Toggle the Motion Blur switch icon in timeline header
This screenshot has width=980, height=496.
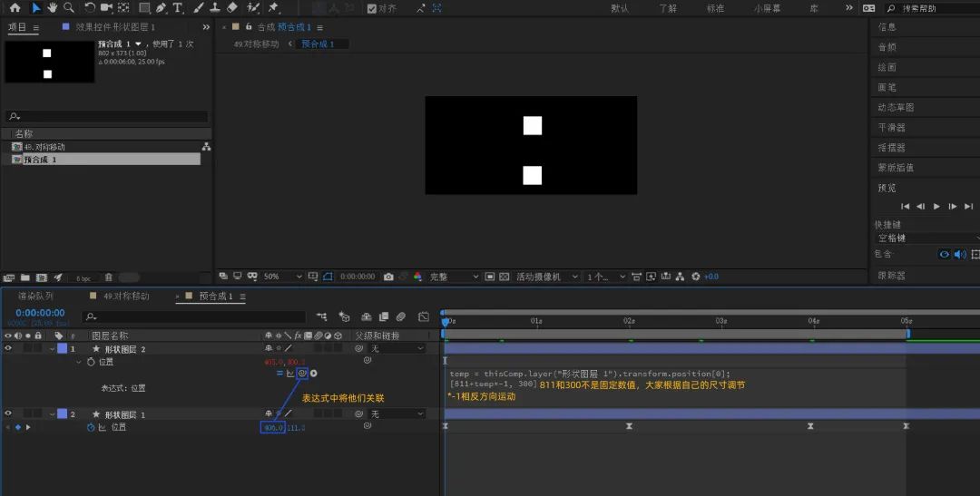coord(401,316)
